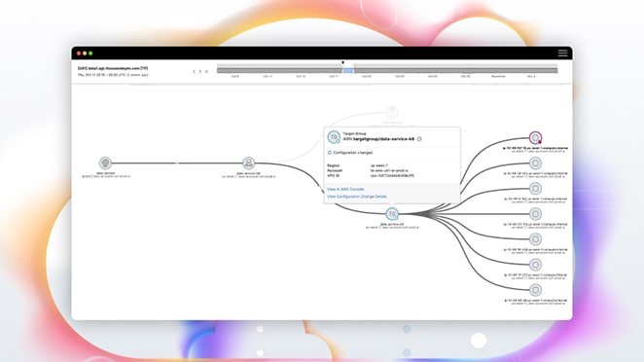Screen dimensions: 644x362
Task: Select the third compute instance node
Action: click(x=535, y=189)
